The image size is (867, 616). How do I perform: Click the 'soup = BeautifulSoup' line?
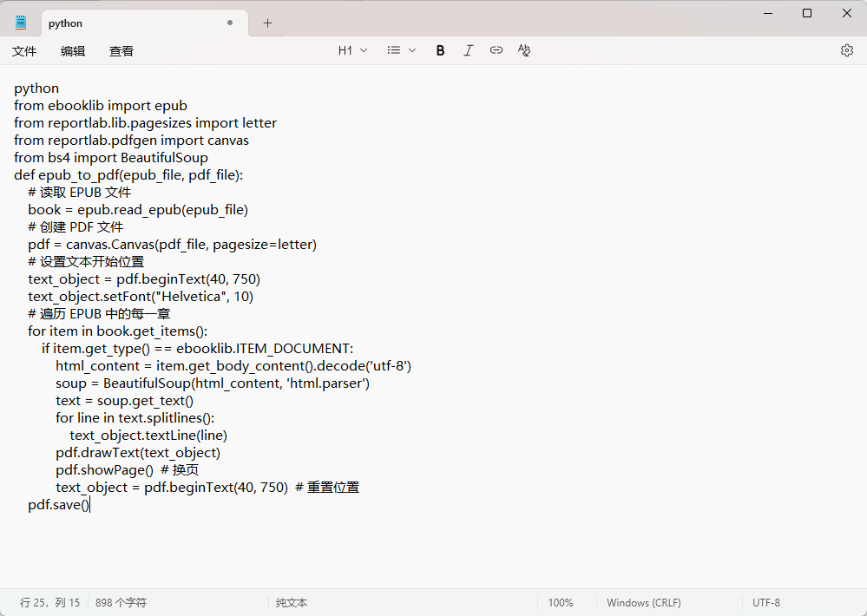tap(213, 383)
